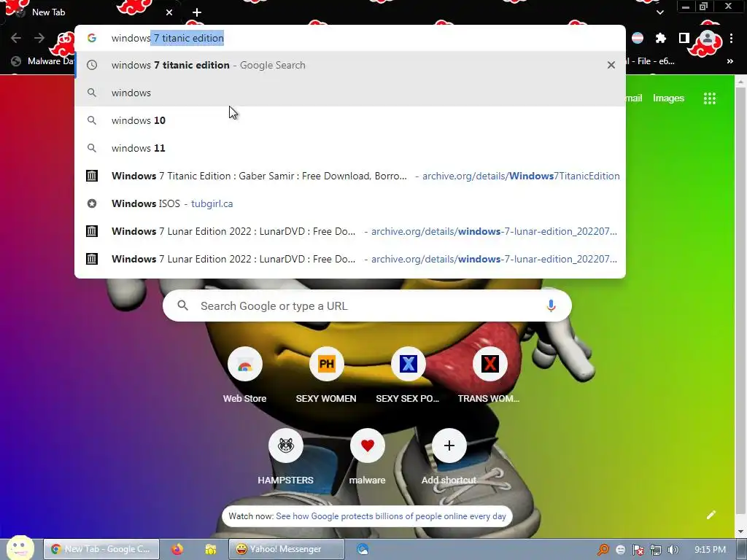The width and height of the screenshot is (747, 560).
Task: Open the Web Store shortcut
Action: click(x=245, y=365)
